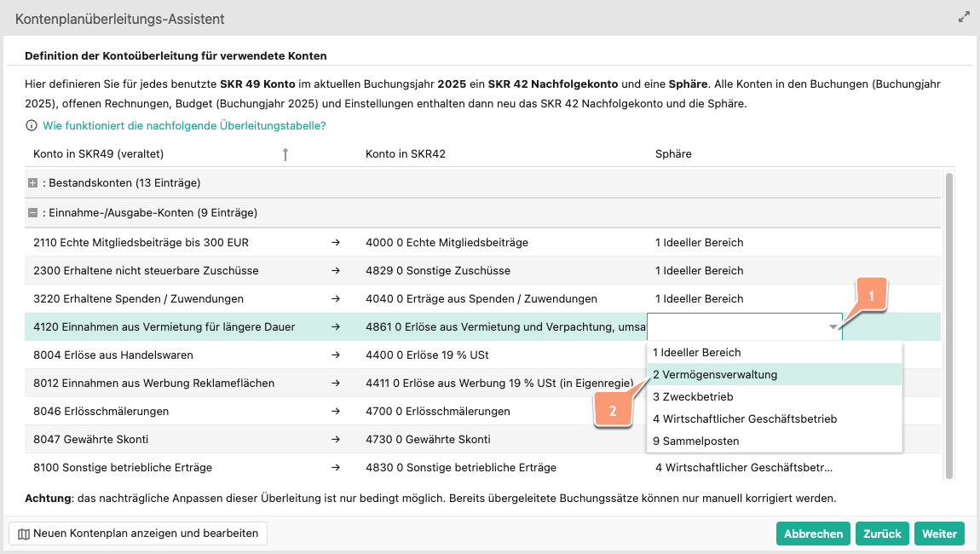Click Sphäre cell of row 3220 Spenden
The image size is (980, 554).
700,299
